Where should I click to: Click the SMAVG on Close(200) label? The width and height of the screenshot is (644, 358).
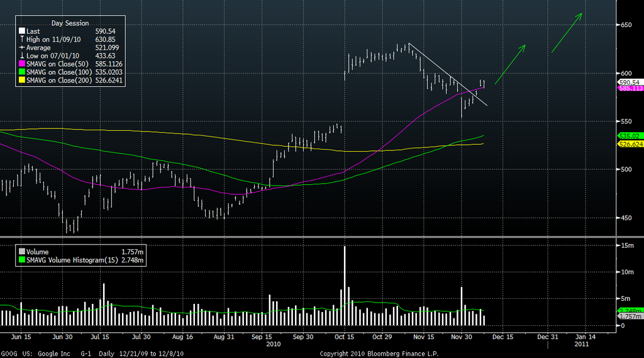point(59,81)
